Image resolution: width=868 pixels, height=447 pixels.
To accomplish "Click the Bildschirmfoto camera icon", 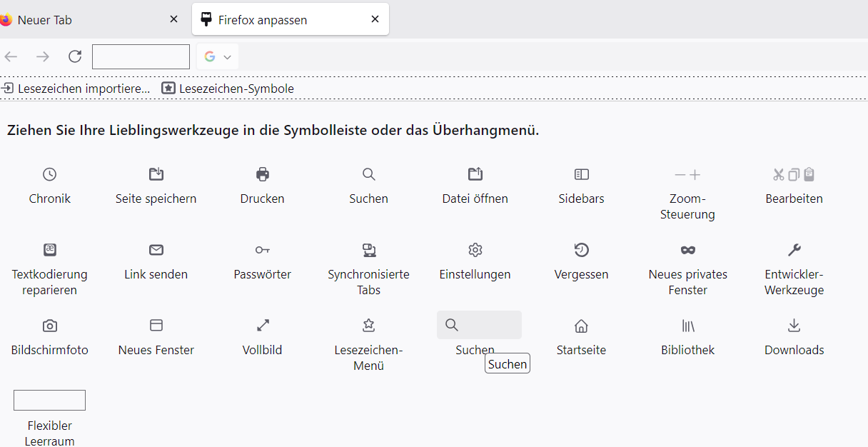I will [50, 326].
